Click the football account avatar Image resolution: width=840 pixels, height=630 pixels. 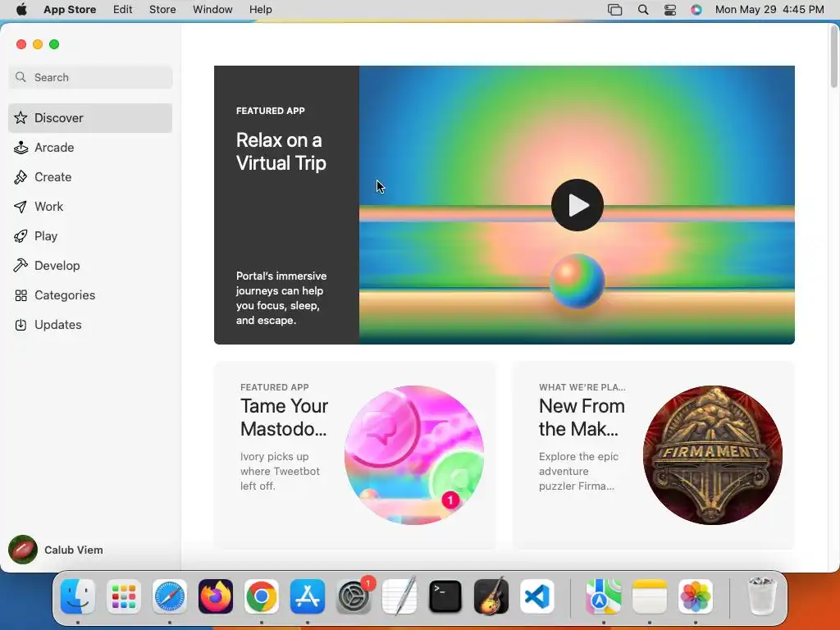pos(23,550)
